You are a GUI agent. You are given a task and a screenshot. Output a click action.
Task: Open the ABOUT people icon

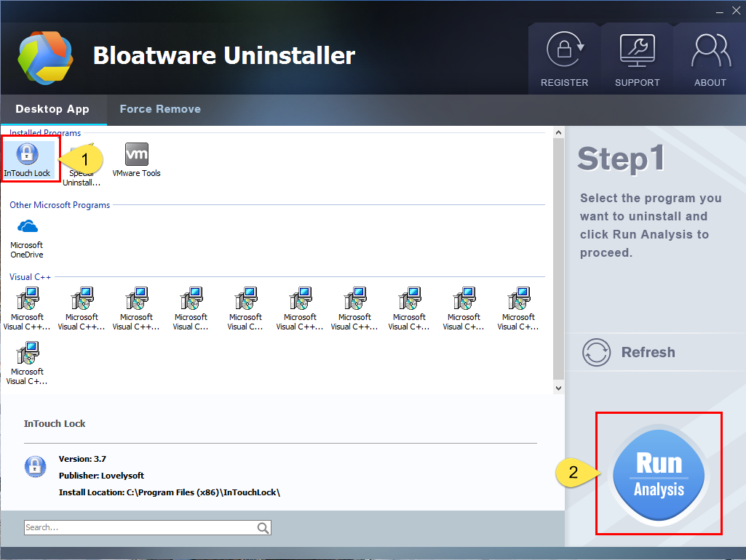tap(710, 50)
